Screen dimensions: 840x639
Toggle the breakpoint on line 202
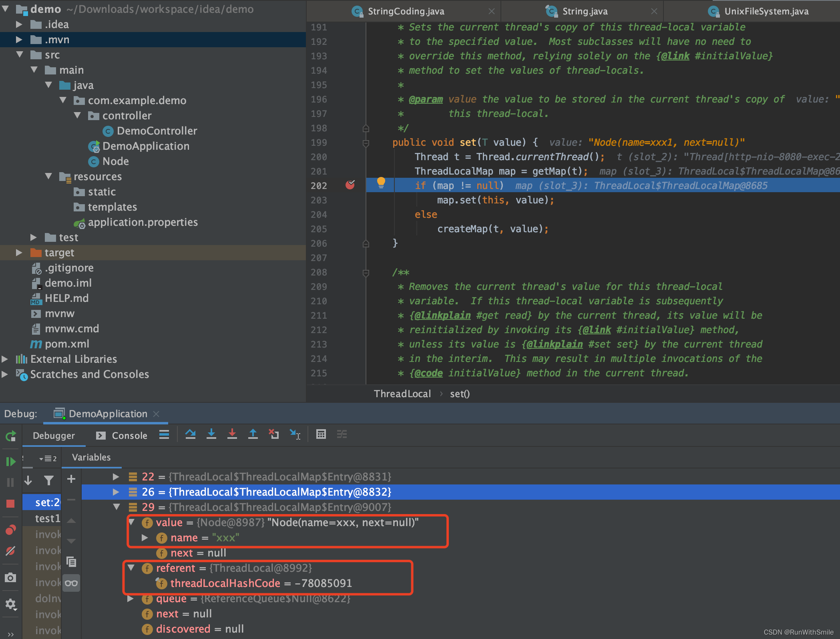tap(350, 185)
